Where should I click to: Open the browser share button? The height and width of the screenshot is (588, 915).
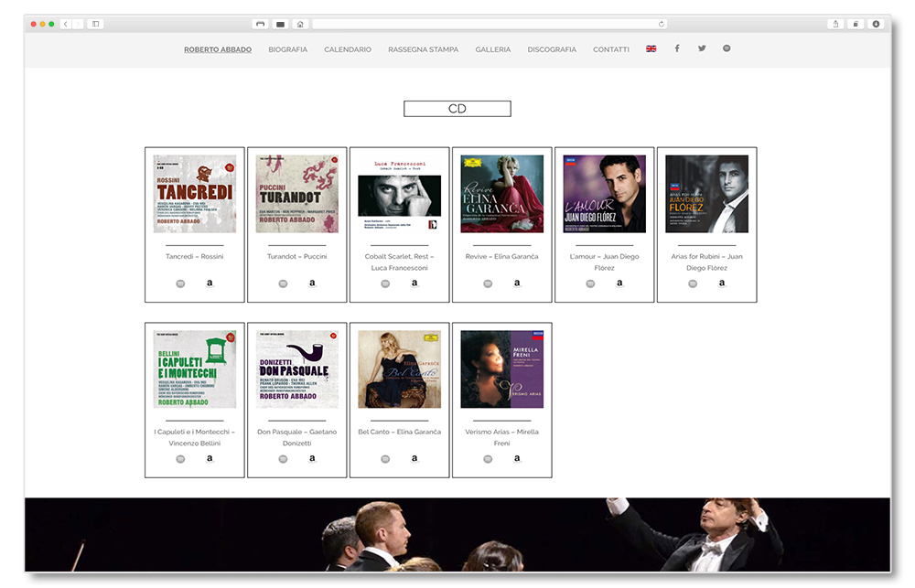click(x=835, y=24)
